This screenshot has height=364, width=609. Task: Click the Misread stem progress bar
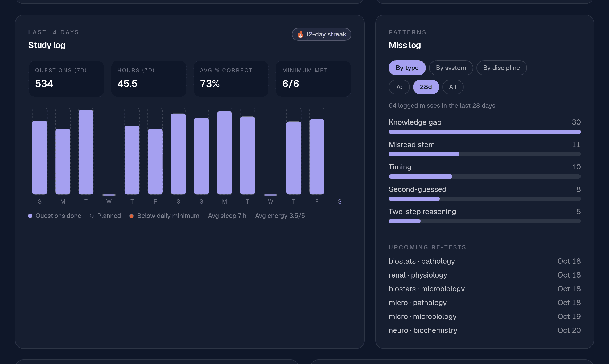[484, 154]
